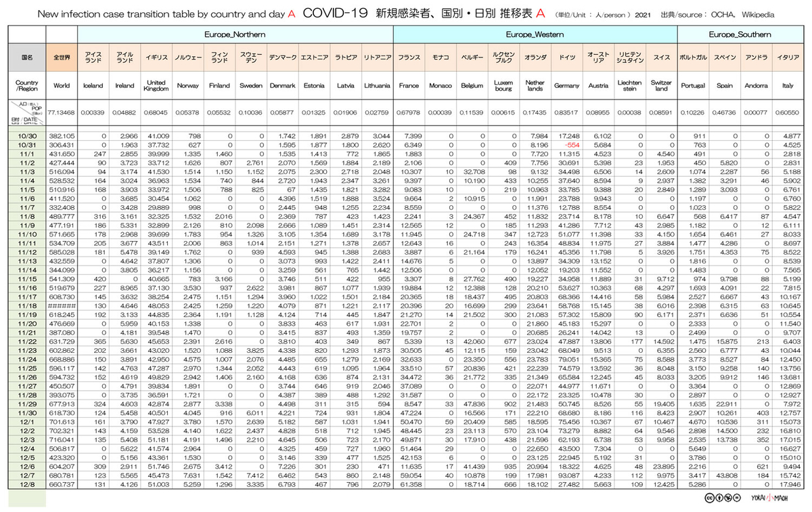The image size is (812, 512).
Task: Click the 'United Kingdom' column header
Action: [156, 86]
